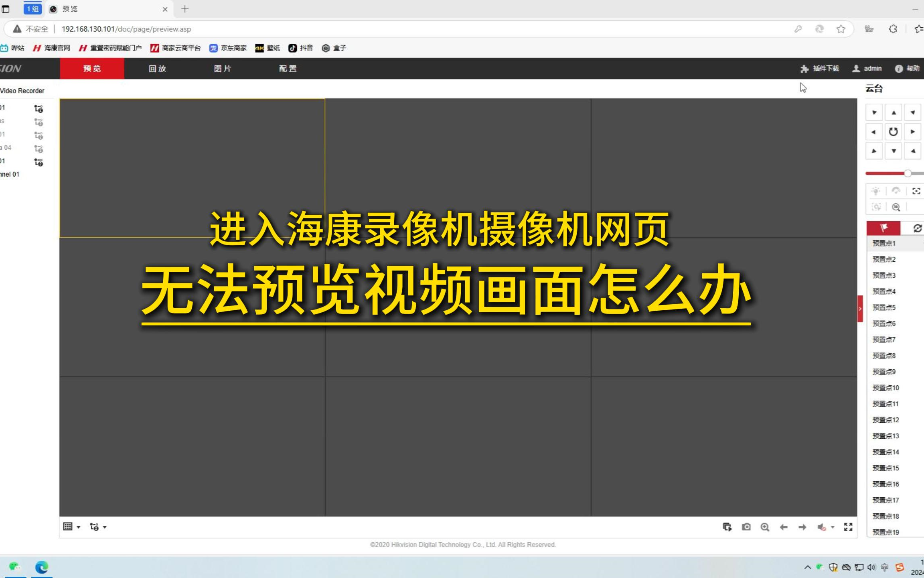Viewport: 924px width, 578px height.
Task: Toggle muted audio speaker icon
Action: pyautogui.click(x=822, y=527)
